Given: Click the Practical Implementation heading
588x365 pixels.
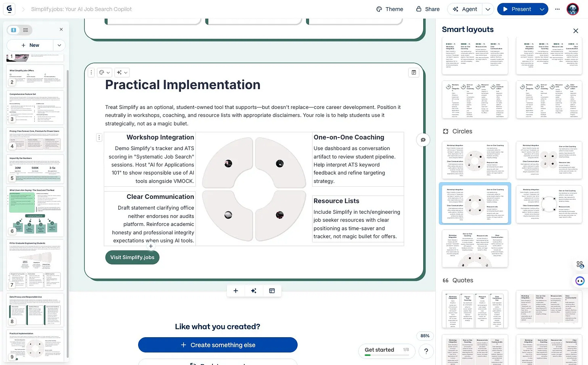Looking at the screenshot, I should 183,85.
